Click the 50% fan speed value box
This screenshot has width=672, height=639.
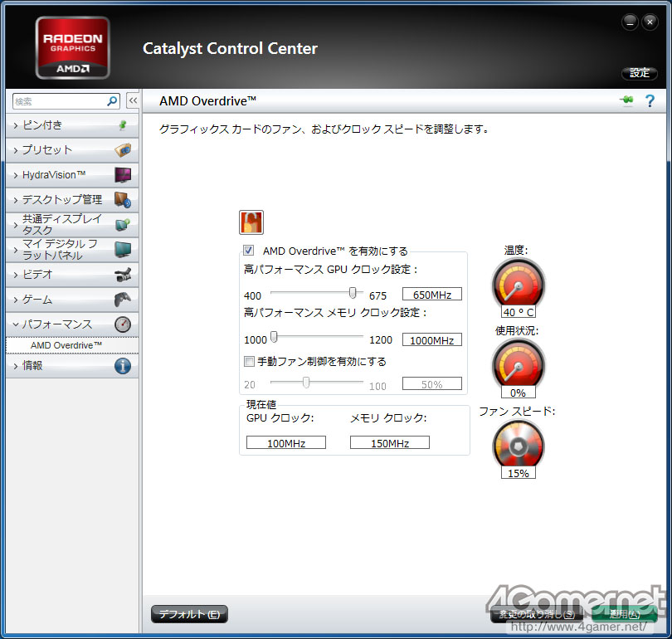(x=432, y=384)
